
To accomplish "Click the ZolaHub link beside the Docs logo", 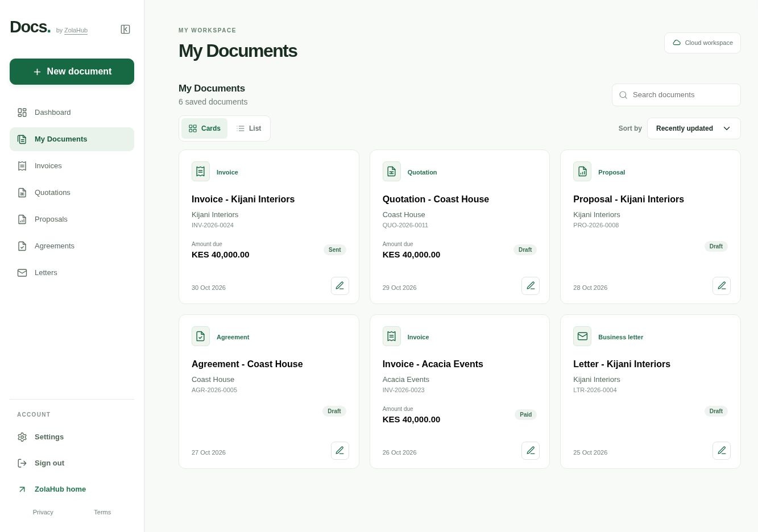I will 76,31.
